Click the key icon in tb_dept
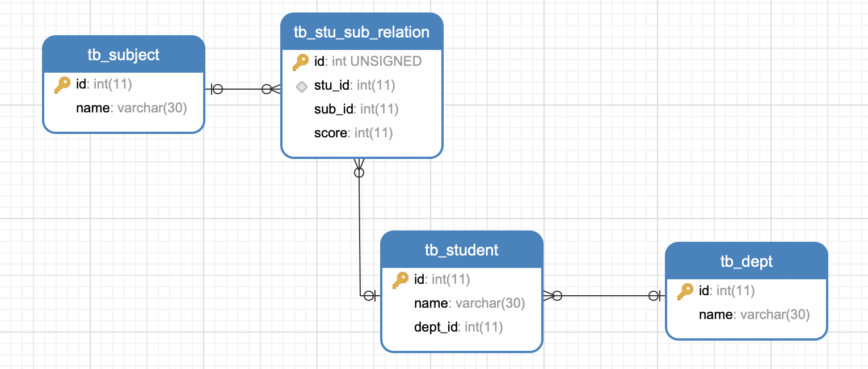Screen dimensions: 868x369 (x=685, y=292)
